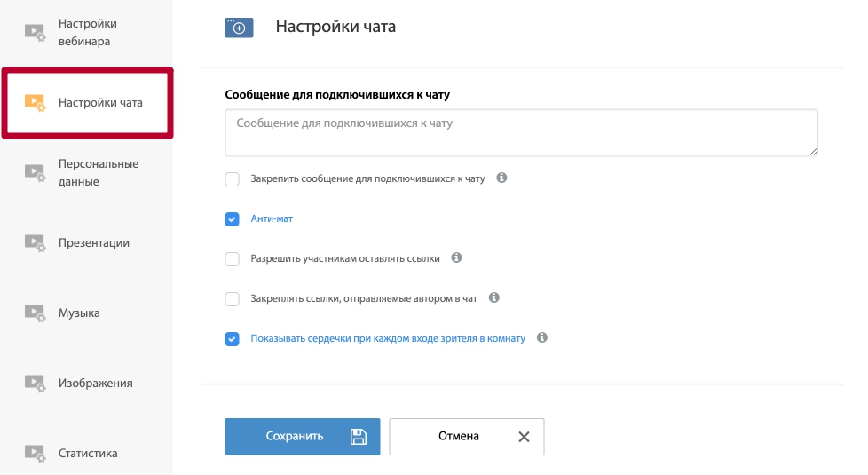Enable Разрешить участникам оставлять ссылки checkbox
The image size is (868, 475).
tap(232, 259)
